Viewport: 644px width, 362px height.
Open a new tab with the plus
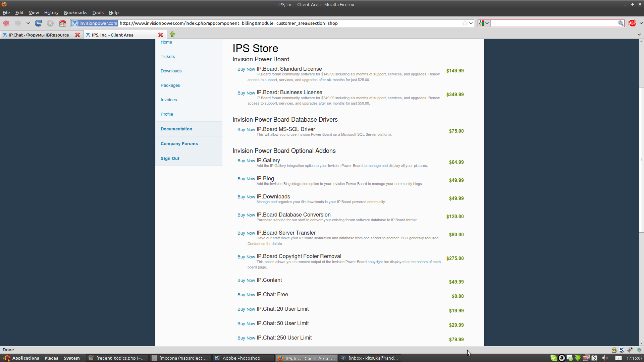172,34
